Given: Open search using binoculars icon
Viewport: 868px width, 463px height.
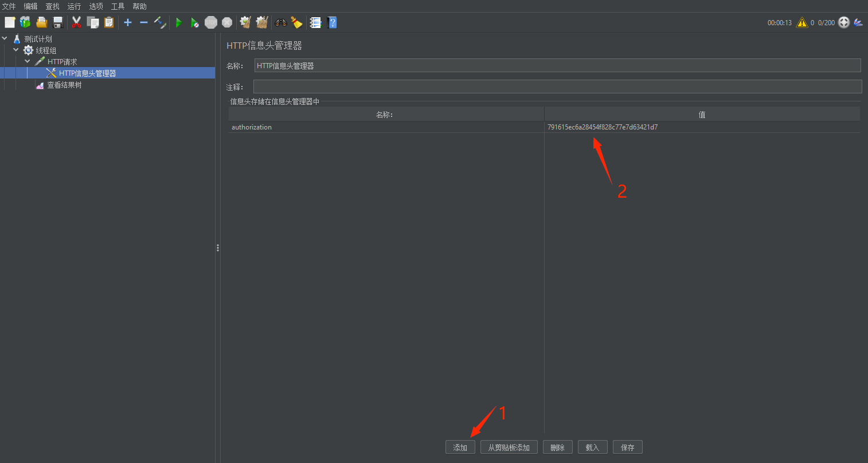Looking at the screenshot, I should [280, 22].
